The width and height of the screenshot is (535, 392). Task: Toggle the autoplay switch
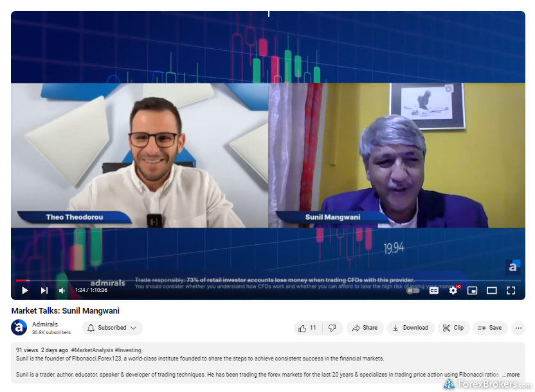click(x=413, y=290)
